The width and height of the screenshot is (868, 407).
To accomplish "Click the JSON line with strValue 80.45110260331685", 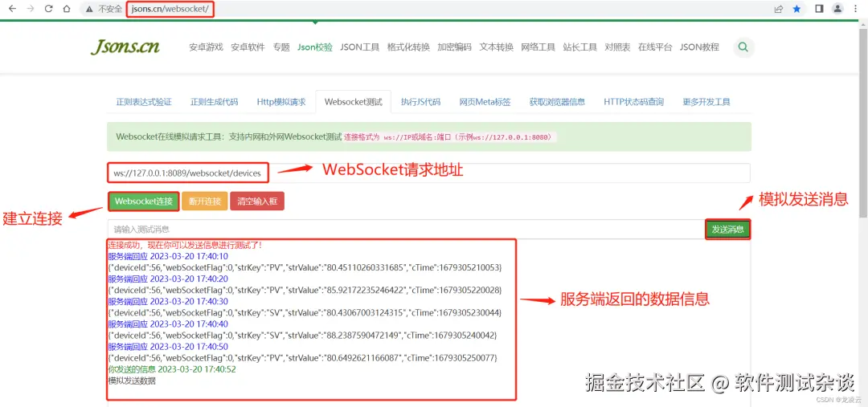I will (305, 267).
